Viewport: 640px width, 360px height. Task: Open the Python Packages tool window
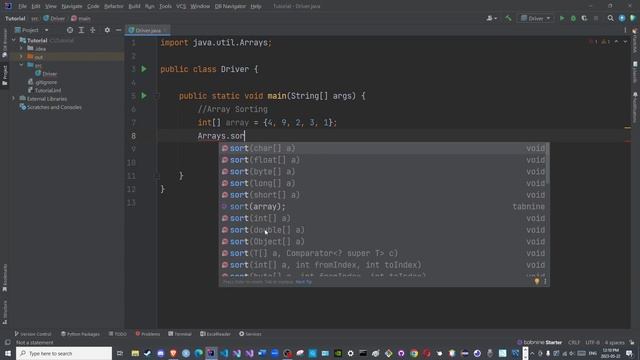point(80,334)
